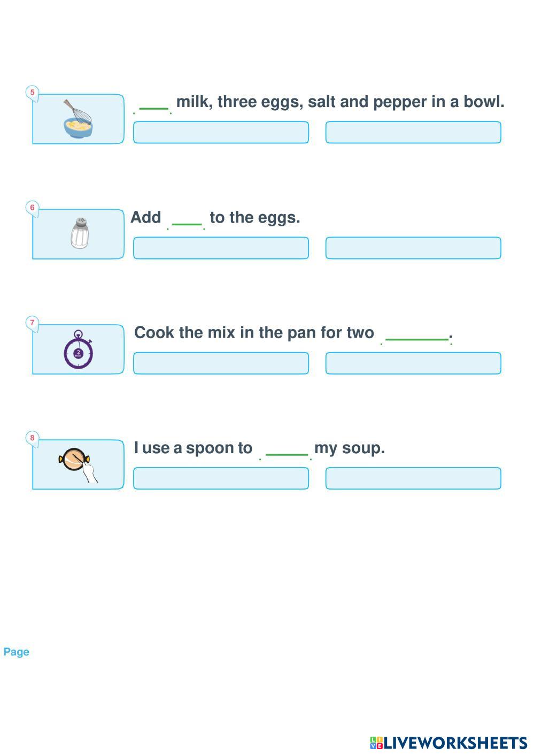Click the number 5 question badge
534x756 pixels.
coord(32,93)
